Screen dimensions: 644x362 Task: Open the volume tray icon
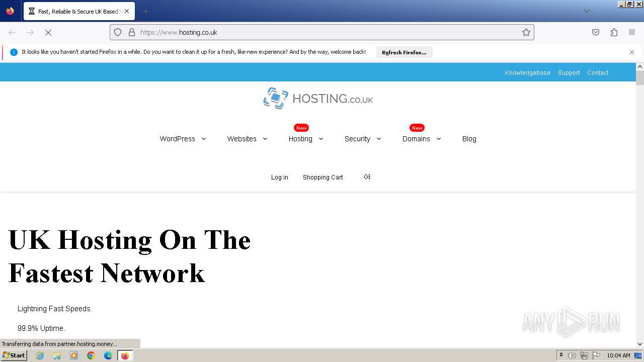click(x=572, y=355)
